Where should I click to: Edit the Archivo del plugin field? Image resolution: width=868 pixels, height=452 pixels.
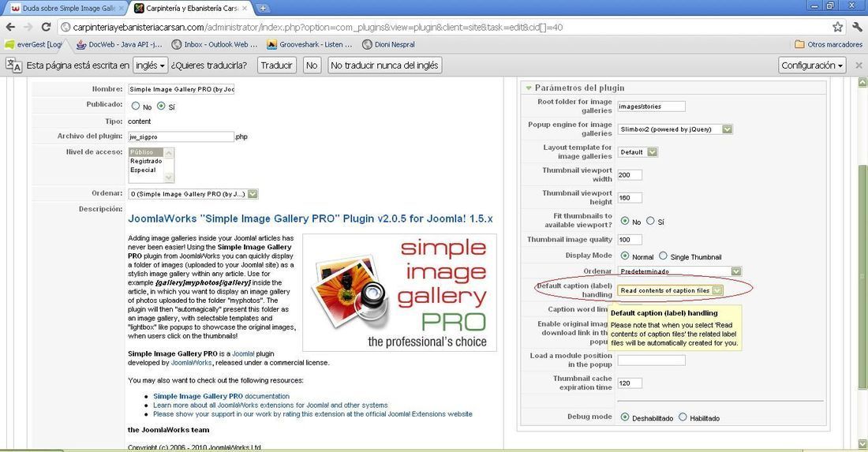click(x=181, y=136)
